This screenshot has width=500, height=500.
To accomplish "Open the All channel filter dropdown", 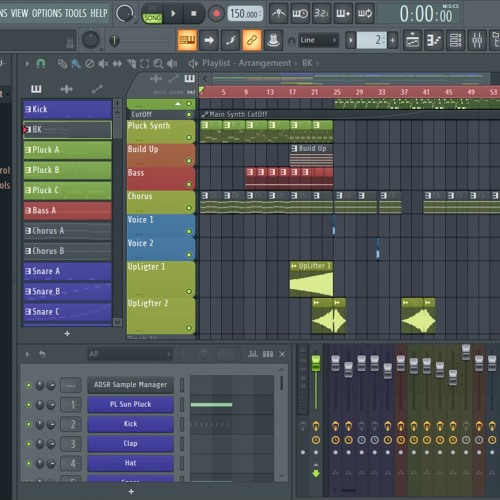I will 130,354.
